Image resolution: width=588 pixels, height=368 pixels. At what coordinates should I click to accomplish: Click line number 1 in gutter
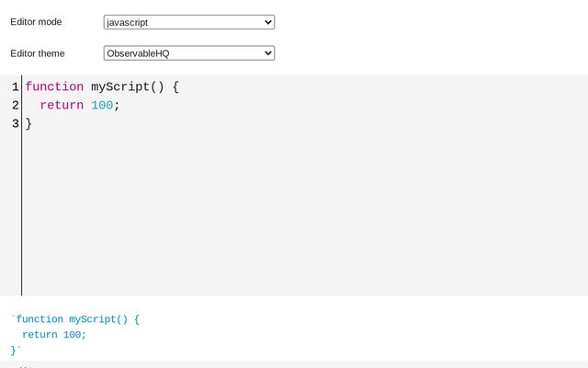tap(15, 86)
